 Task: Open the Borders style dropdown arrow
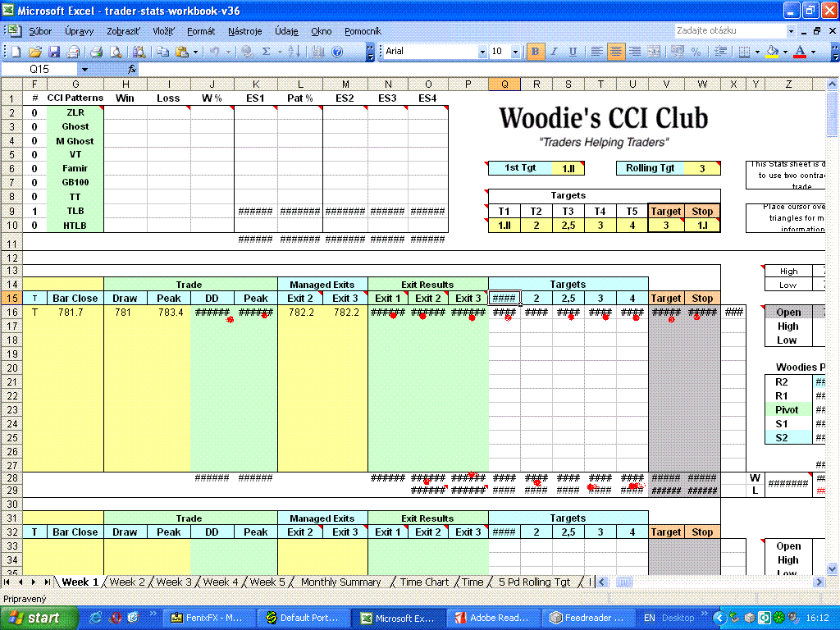[x=757, y=52]
